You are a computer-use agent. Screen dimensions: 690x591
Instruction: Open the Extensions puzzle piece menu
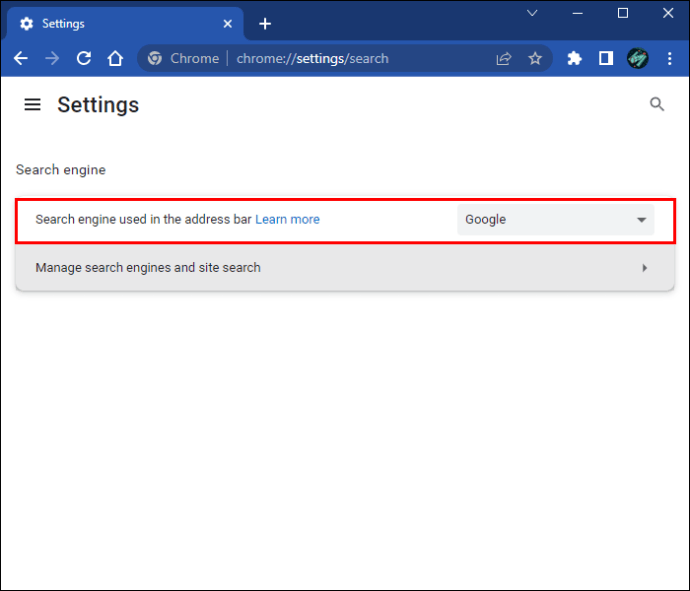coord(574,59)
